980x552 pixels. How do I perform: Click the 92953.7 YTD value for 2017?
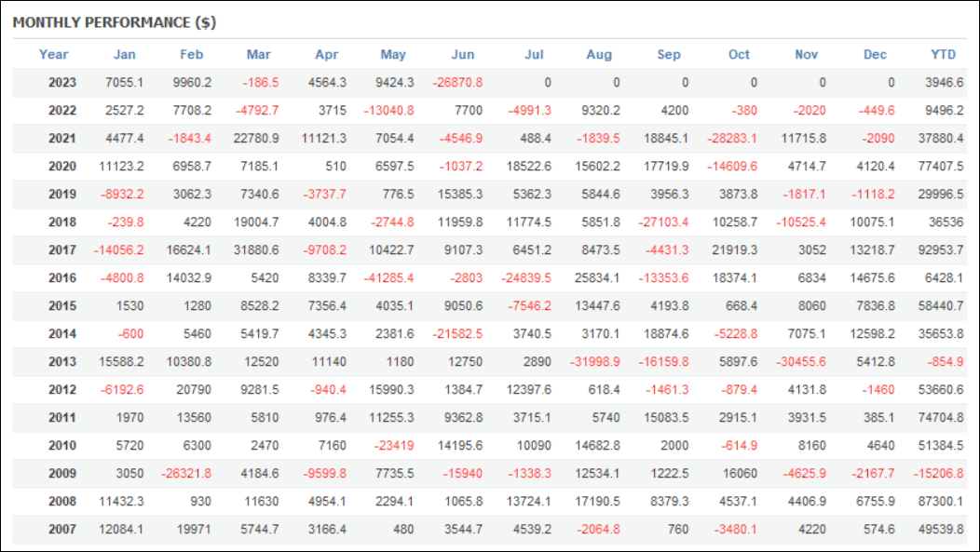[x=941, y=250]
